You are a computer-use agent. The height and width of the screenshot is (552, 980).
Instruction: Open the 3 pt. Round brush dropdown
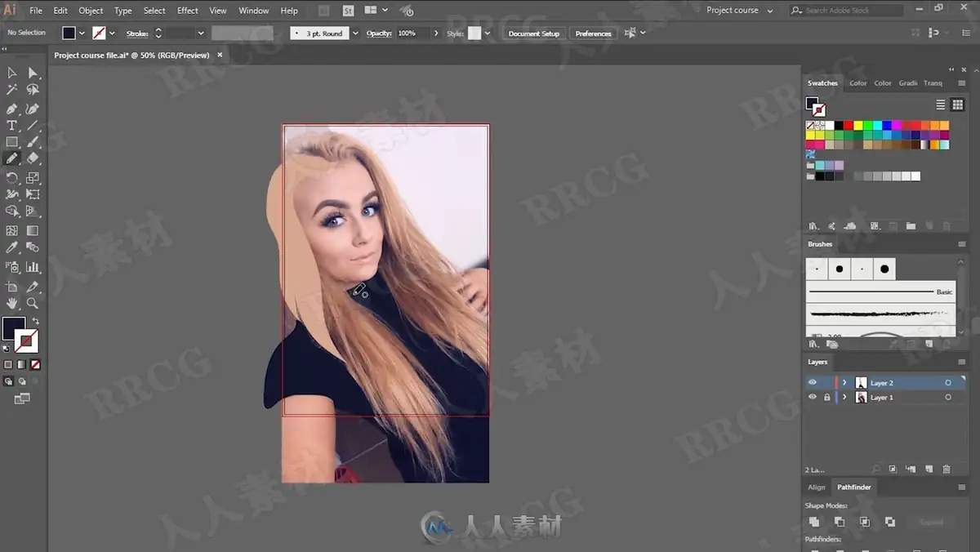tap(355, 33)
